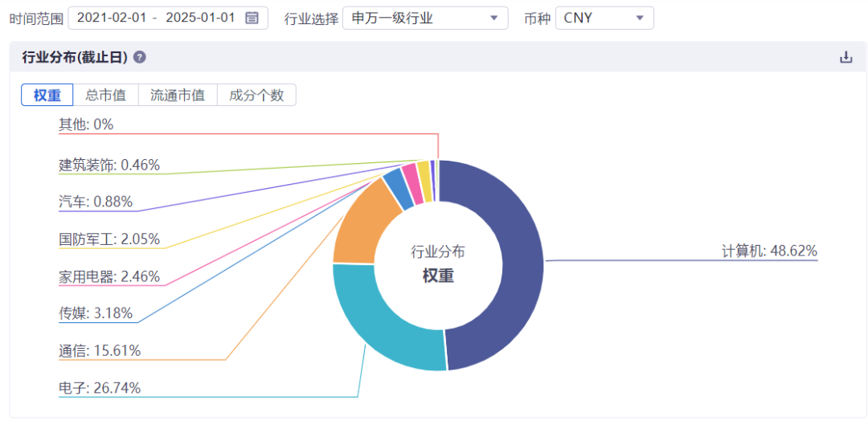Switch to the 成分个数 tab
Viewport: 868px width, 429px height.
pyautogui.click(x=257, y=95)
